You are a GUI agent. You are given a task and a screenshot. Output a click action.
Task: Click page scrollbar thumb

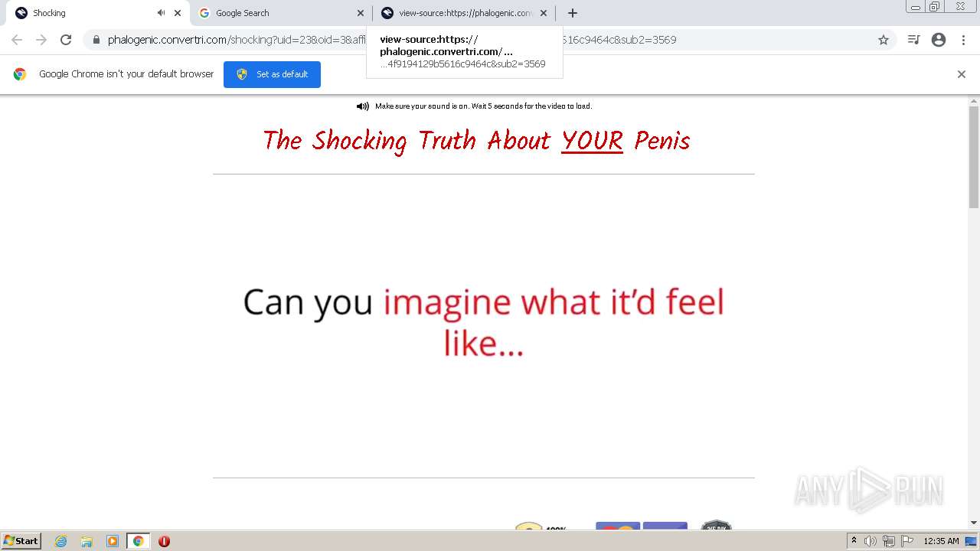coord(974,157)
